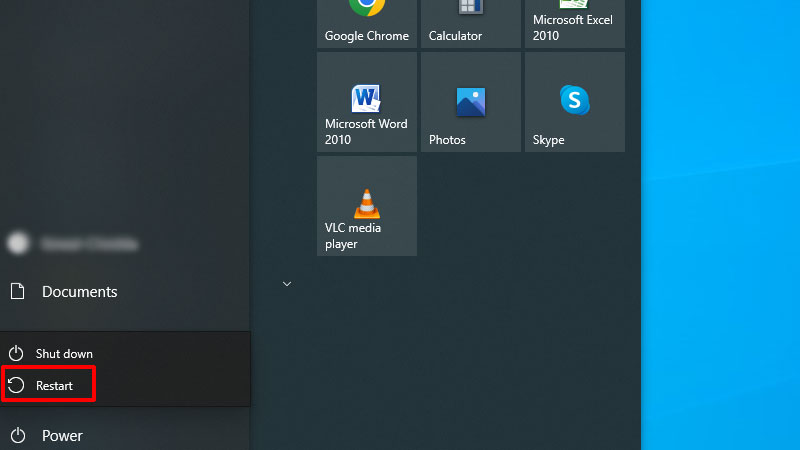Select Restart from the power menu
Screen dimensions: 800x450
coord(125,385)
